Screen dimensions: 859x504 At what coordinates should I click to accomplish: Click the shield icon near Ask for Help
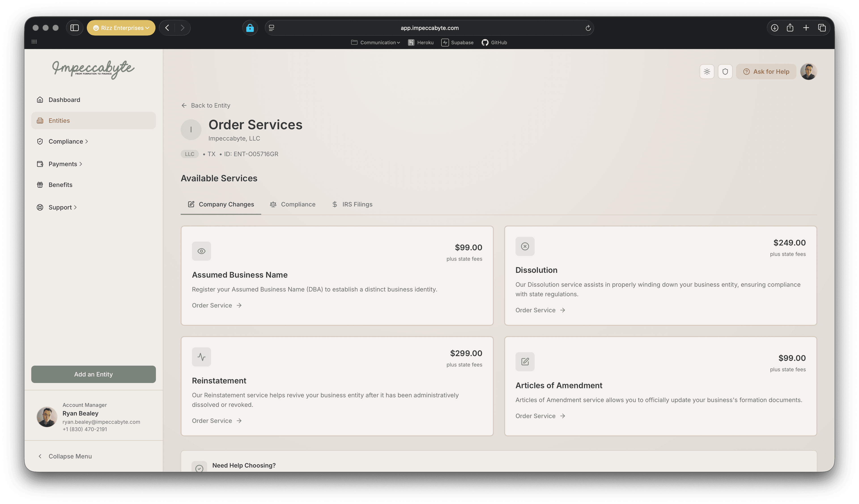pos(725,71)
